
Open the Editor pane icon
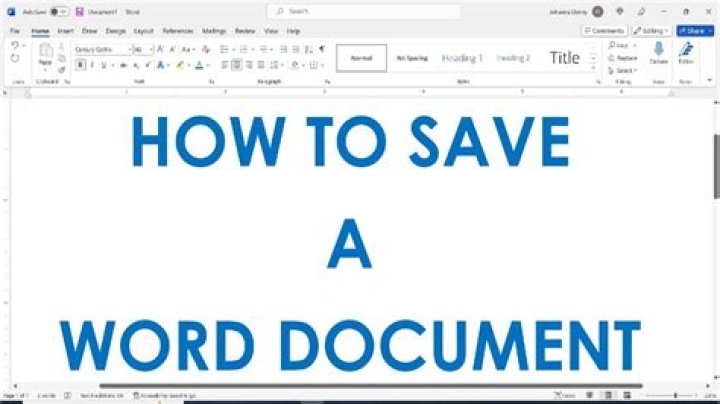pos(686,50)
